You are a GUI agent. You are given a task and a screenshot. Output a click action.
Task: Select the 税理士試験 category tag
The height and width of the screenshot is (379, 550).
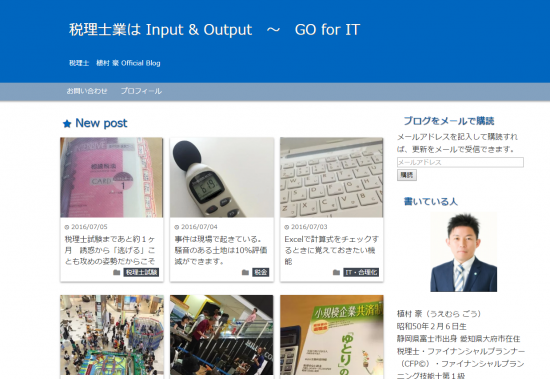pyautogui.click(x=141, y=272)
